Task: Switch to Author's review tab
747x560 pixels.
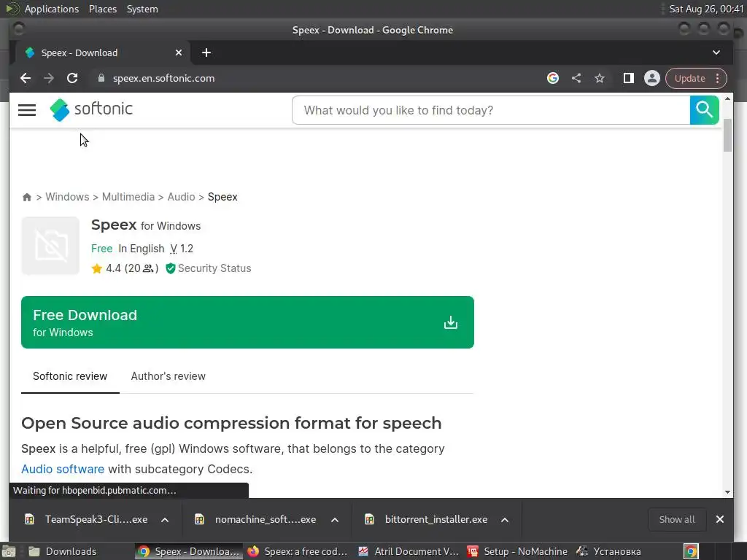Action: coord(169,376)
